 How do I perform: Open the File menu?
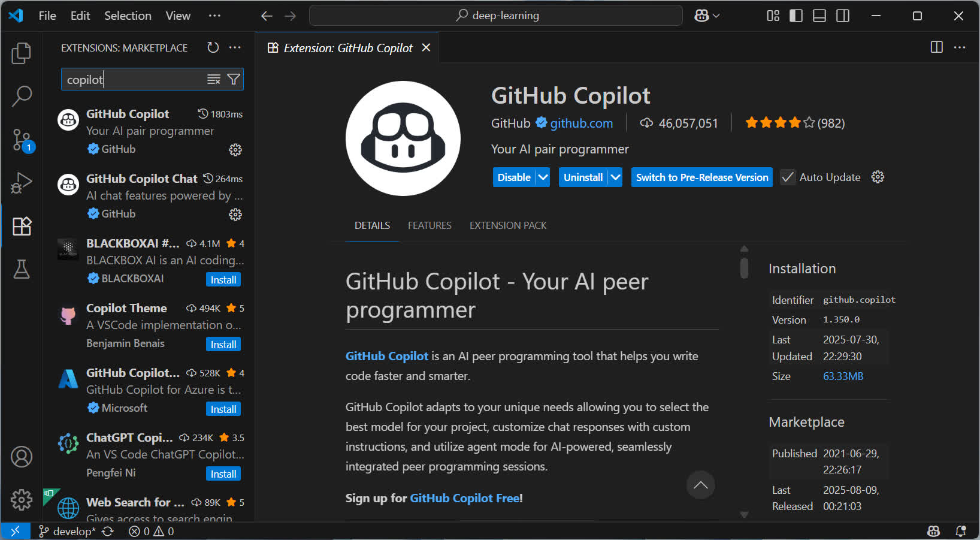47,16
